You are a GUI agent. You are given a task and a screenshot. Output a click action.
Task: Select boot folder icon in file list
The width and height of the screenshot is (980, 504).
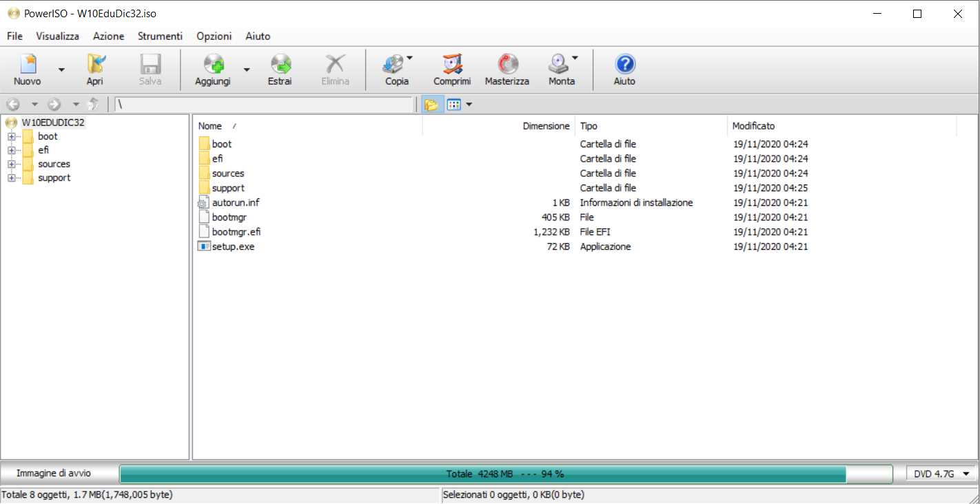tap(204, 144)
